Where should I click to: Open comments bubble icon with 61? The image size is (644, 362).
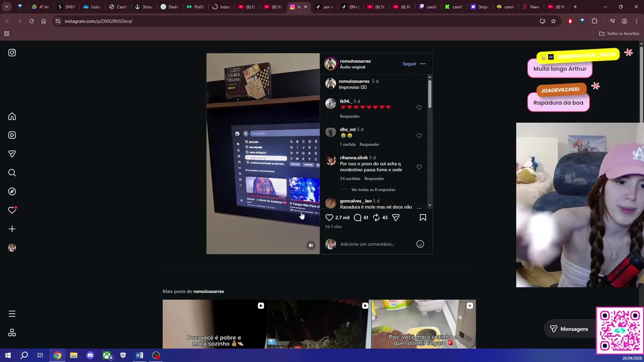[x=358, y=218]
